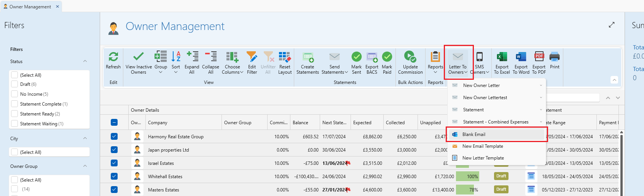The height and width of the screenshot is (196, 644).
Task: Tick the Draft (6) status filter
Action: click(14, 84)
